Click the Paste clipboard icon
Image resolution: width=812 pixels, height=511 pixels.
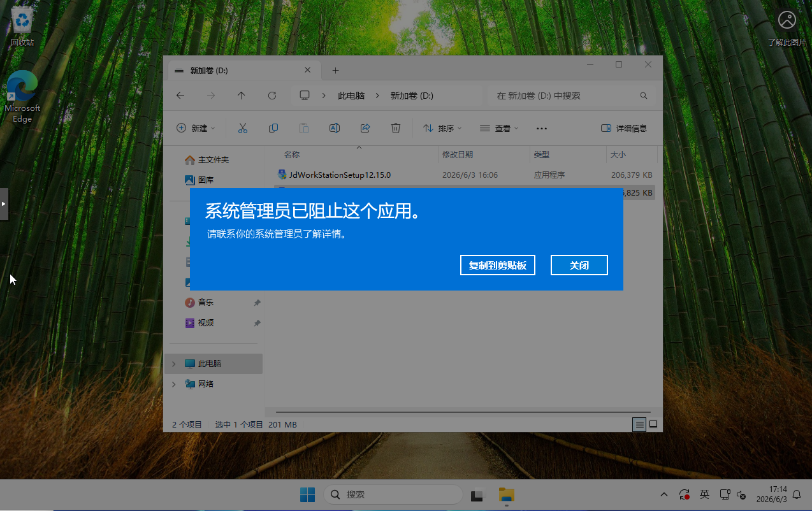tap(304, 128)
